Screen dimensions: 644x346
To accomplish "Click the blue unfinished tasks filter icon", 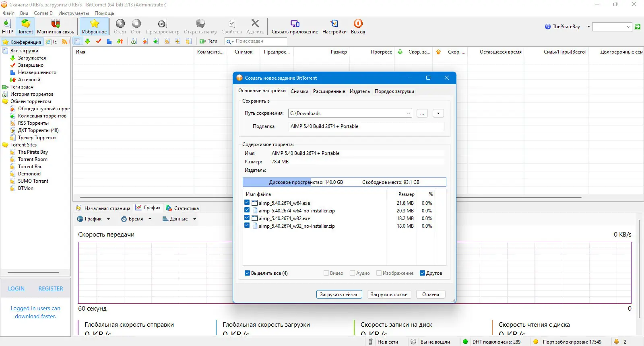I will (109, 41).
